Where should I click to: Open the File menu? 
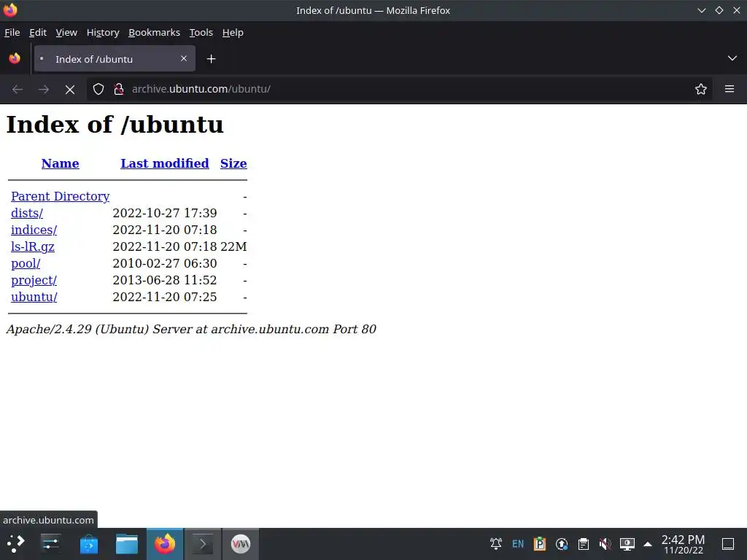pyautogui.click(x=12, y=32)
